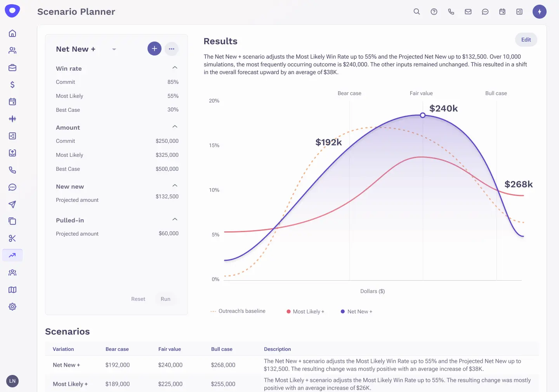Toggle the Net New + legend series
The height and width of the screenshot is (392, 559).
356,311
